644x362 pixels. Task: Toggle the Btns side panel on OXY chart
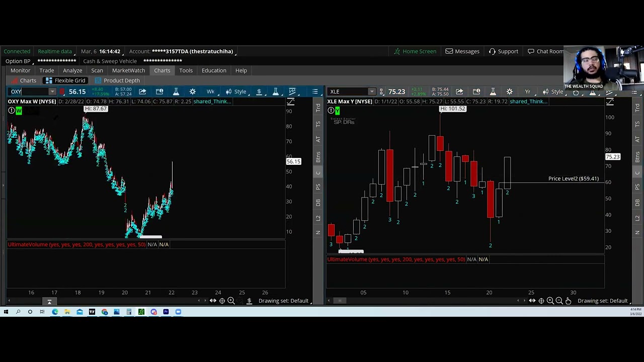(x=318, y=157)
